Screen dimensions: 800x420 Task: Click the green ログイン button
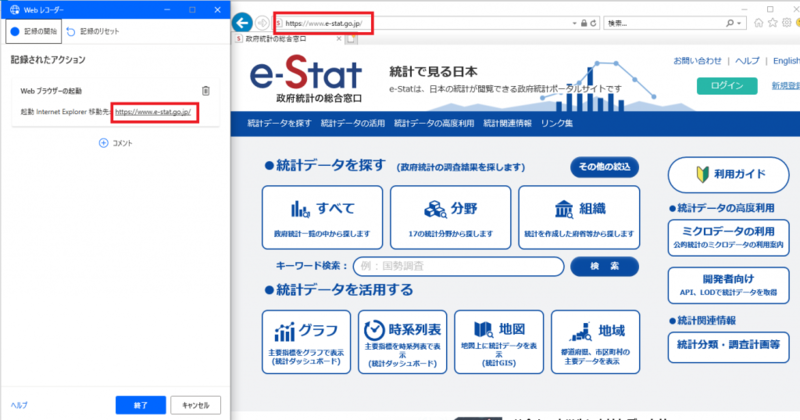click(x=727, y=85)
